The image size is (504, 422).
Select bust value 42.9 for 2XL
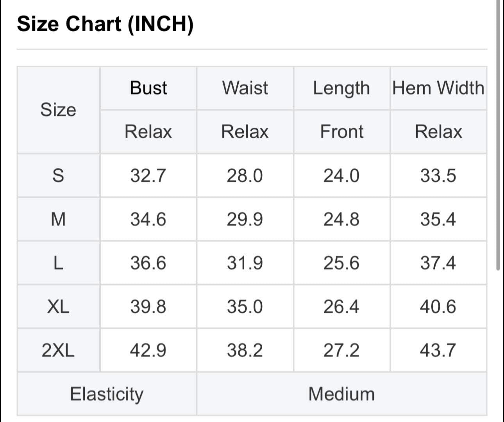point(148,350)
